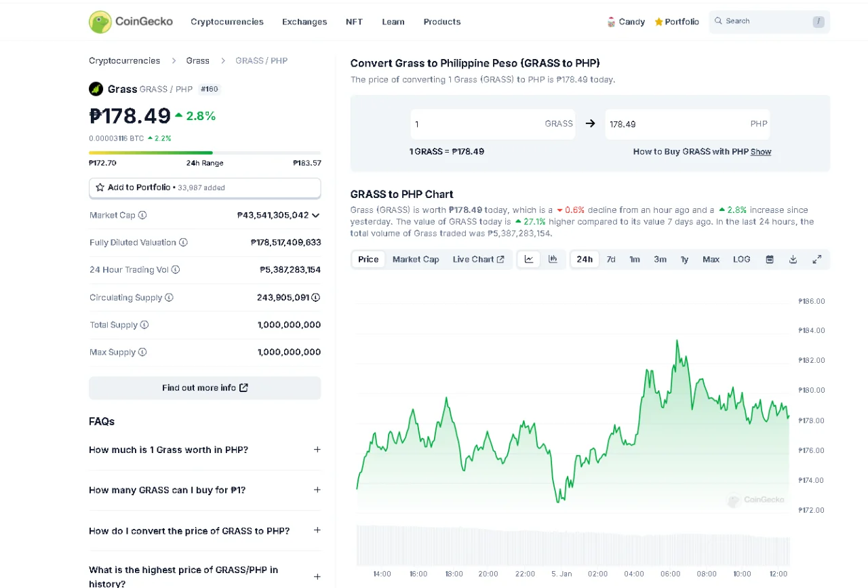Viewport: 868px width, 588px height.
Task: Open the chart calendar date picker icon
Action: 770,259
